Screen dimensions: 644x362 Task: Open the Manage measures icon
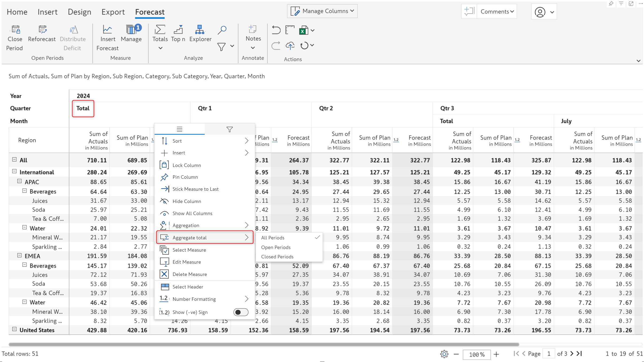click(x=131, y=29)
